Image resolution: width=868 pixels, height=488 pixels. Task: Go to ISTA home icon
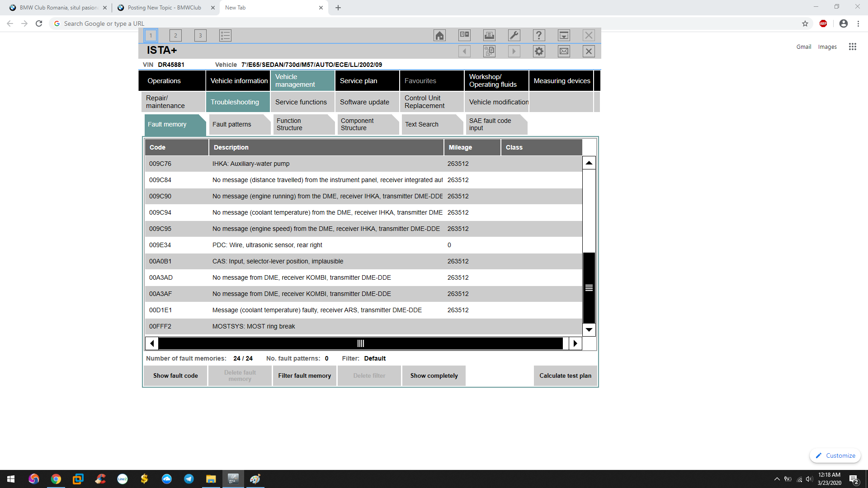(x=439, y=35)
